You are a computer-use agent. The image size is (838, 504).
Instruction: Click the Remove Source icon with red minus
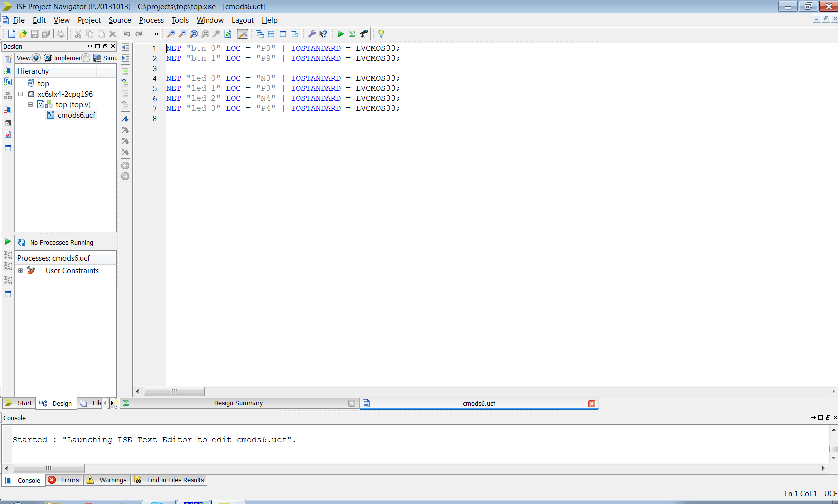click(8, 109)
